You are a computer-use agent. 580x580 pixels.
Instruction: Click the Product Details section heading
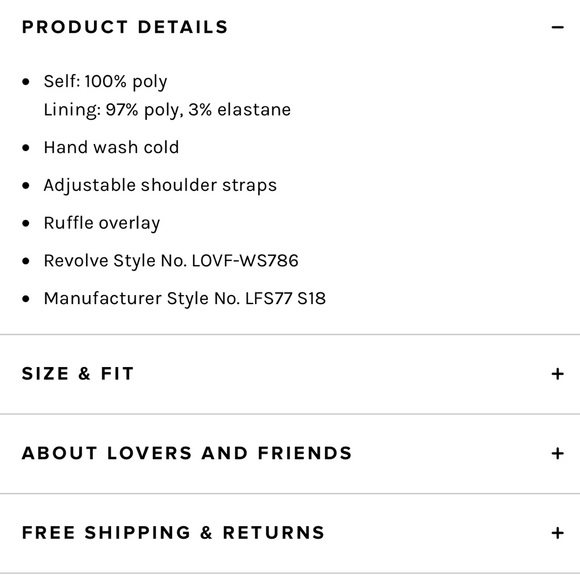point(125,27)
